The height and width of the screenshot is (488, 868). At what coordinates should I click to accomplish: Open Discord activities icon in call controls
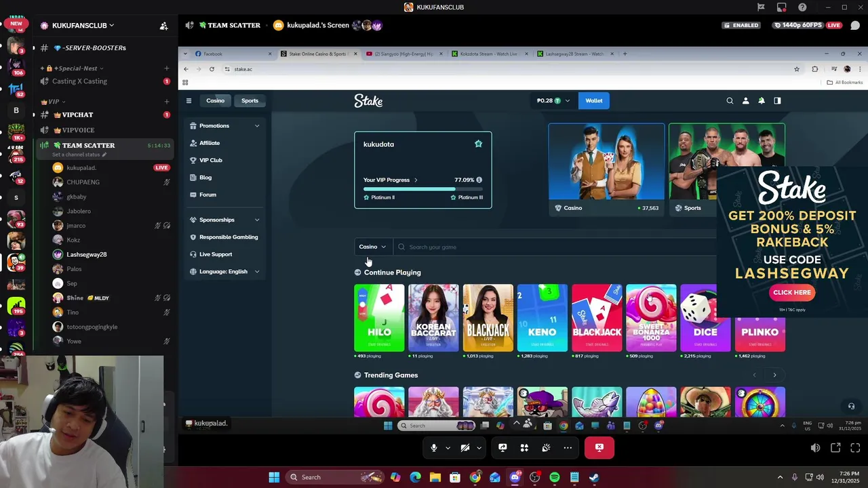coord(524,448)
